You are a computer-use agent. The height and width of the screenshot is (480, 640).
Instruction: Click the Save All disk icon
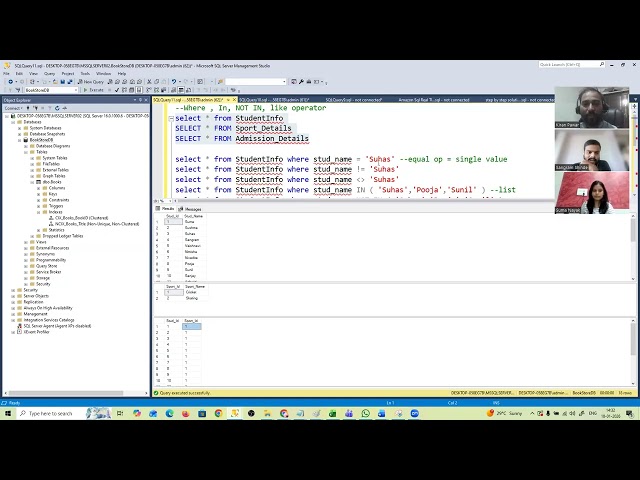[70, 82]
